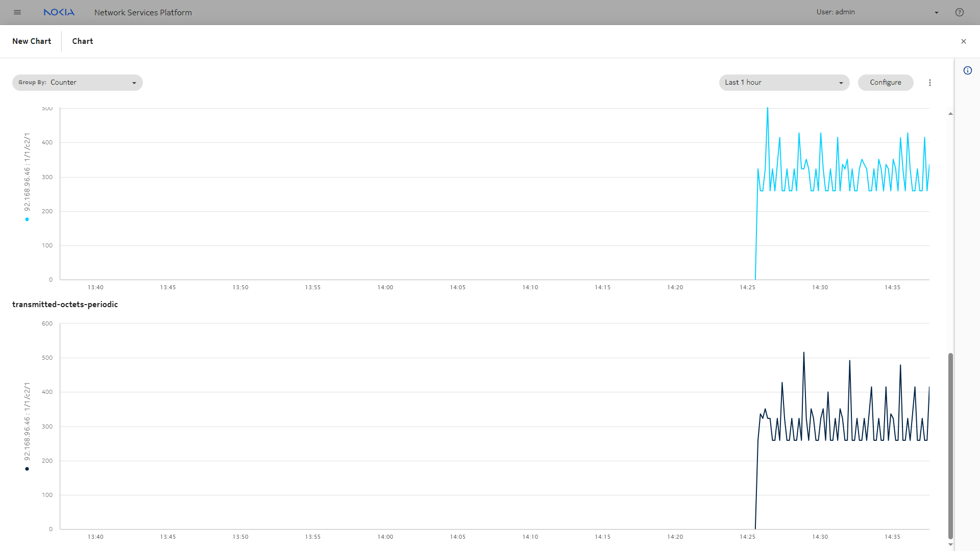Viewport: 980px width, 551px height.
Task: Open the three-dot more options menu
Action: [x=930, y=83]
